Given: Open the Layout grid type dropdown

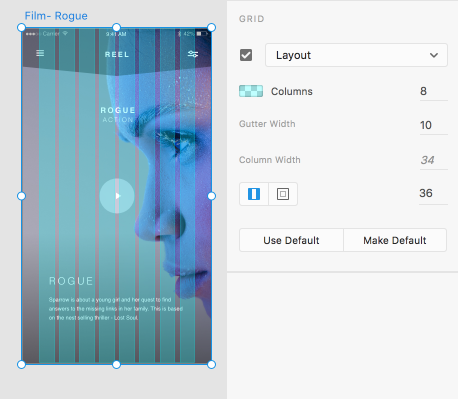Looking at the screenshot, I should (x=356, y=55).
